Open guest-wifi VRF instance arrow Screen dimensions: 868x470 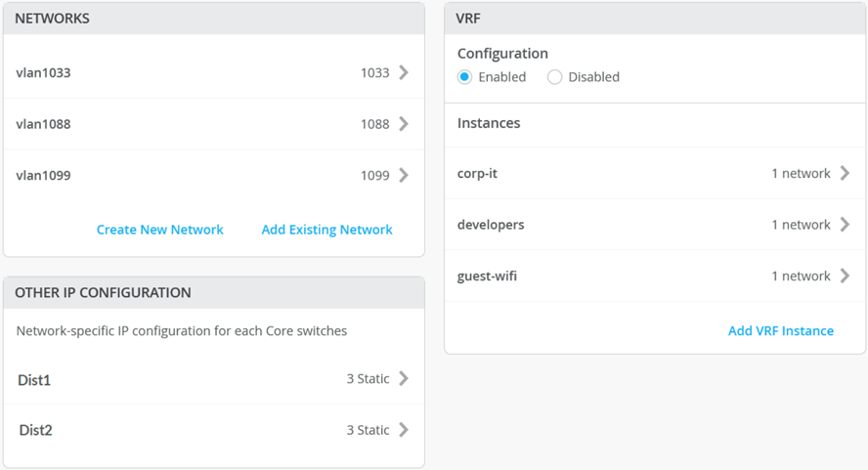pyautogui.click(x=845, y=276)
